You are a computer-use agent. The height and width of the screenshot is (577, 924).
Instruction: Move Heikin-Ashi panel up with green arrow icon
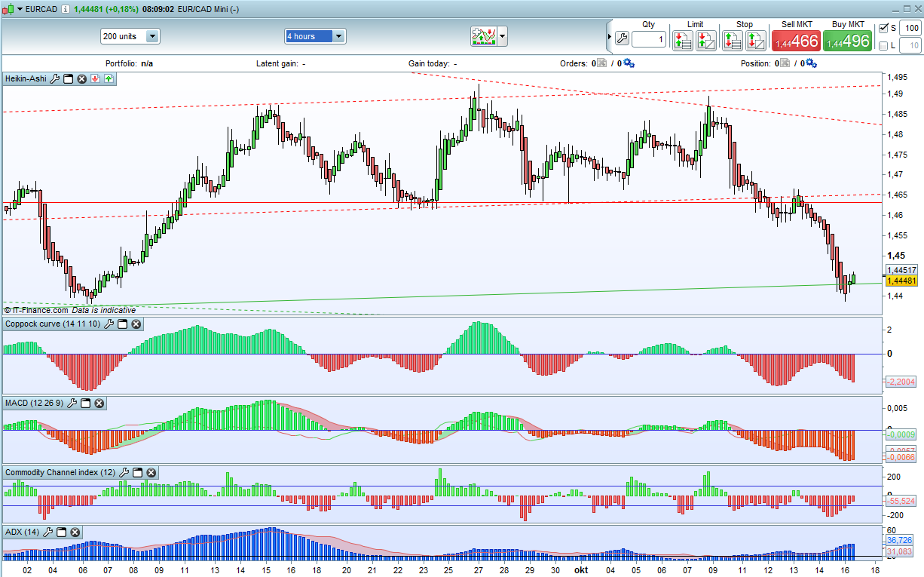pos(109,78)
